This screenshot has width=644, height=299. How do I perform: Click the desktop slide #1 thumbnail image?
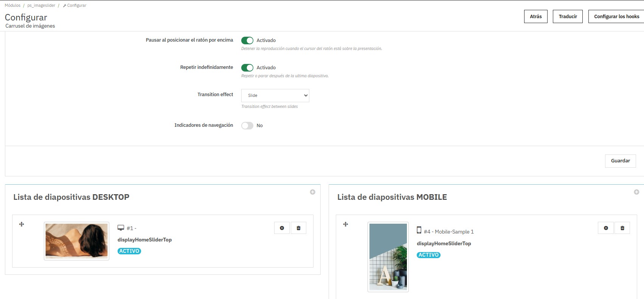[x=76, y=241]
